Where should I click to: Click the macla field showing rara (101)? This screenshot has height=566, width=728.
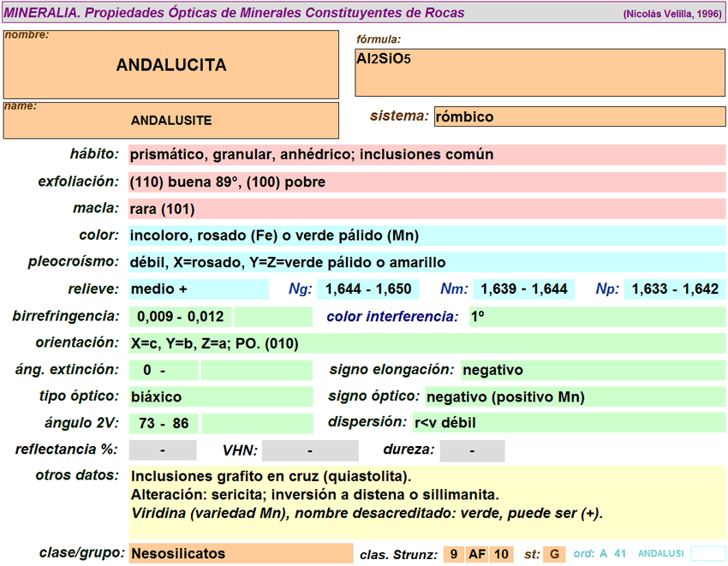click(427, 209)
